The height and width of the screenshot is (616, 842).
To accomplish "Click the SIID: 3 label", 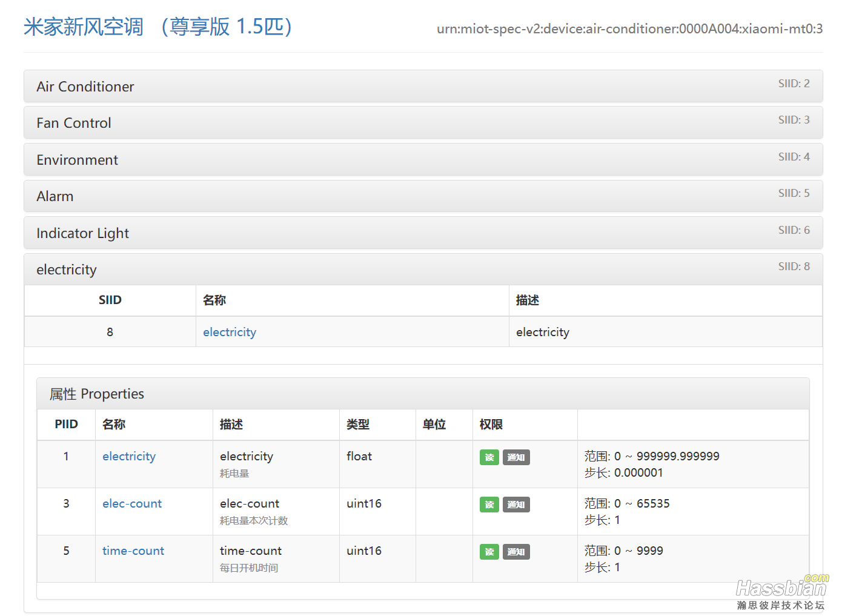I will (x=794, y=120).
